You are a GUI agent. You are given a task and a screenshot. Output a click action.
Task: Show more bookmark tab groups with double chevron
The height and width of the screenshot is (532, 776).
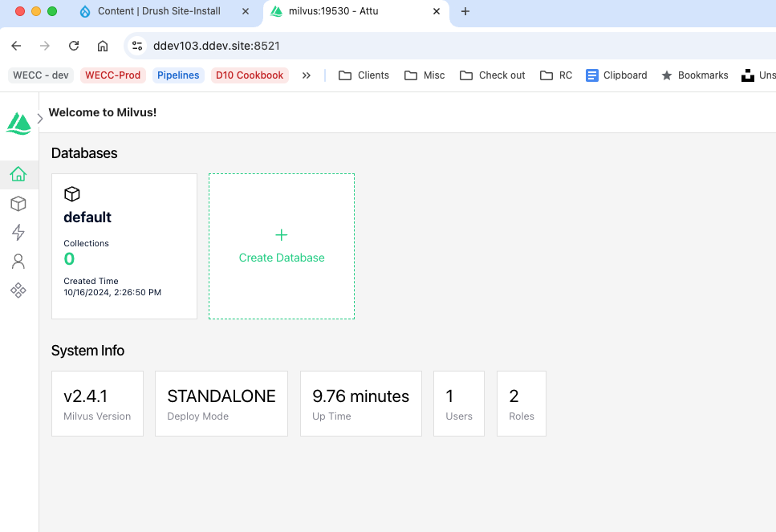click(307, 75)
